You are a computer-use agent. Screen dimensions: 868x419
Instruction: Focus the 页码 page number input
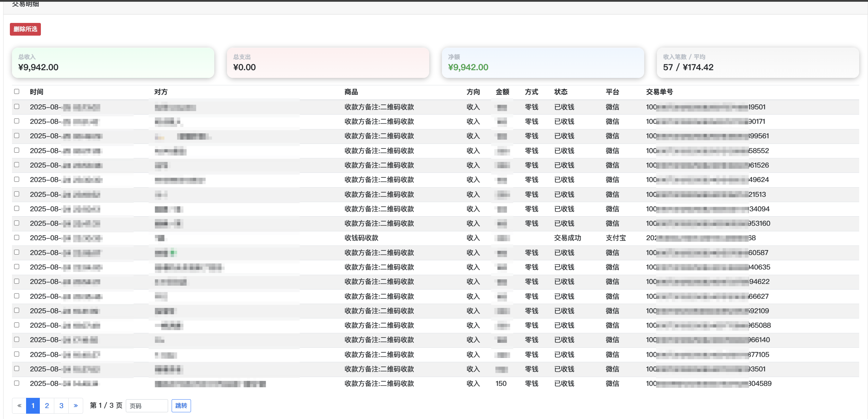(147, 406)
